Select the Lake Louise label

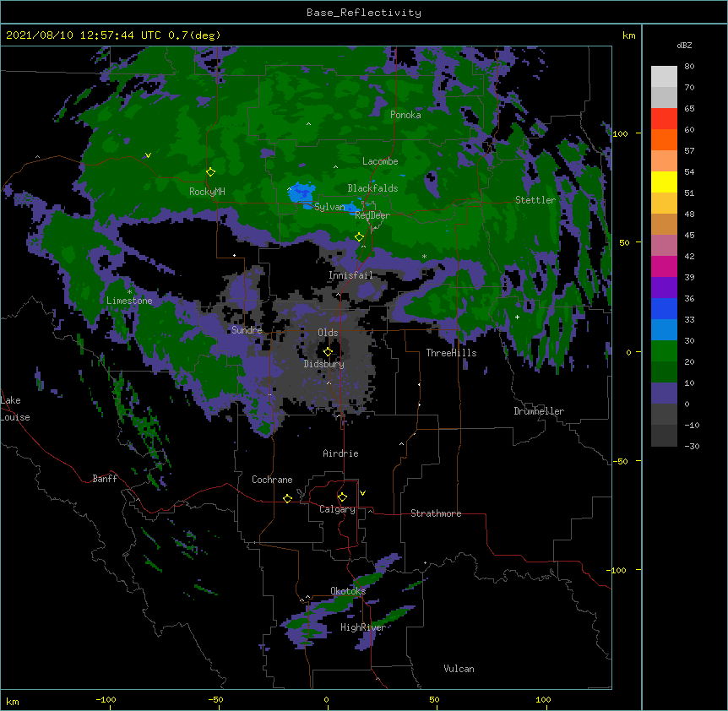click(14, 409)
